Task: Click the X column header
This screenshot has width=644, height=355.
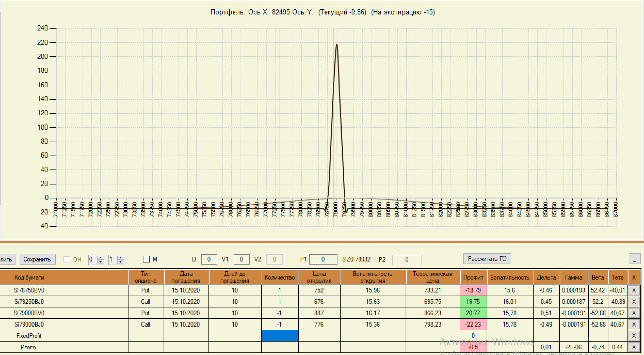Action: coord(634,277)
